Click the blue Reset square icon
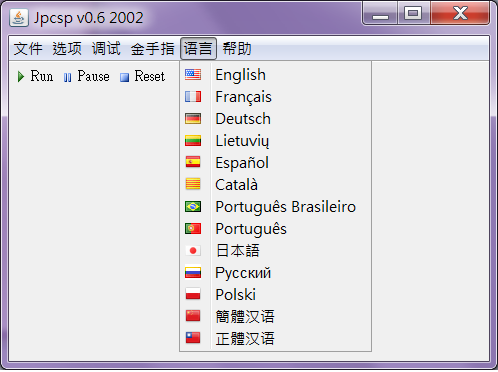Screen dimensions: 498x372 [x=124, y=78]
